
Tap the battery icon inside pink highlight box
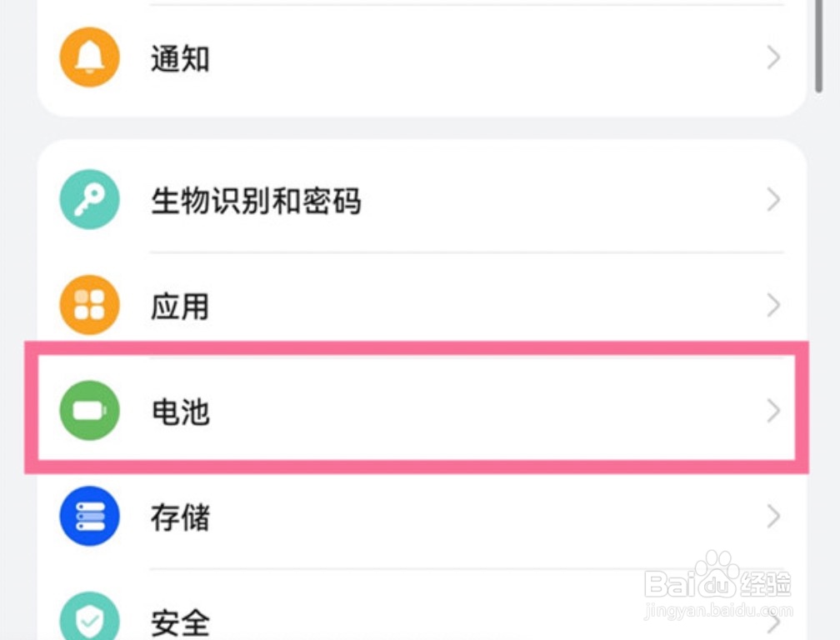89,411
